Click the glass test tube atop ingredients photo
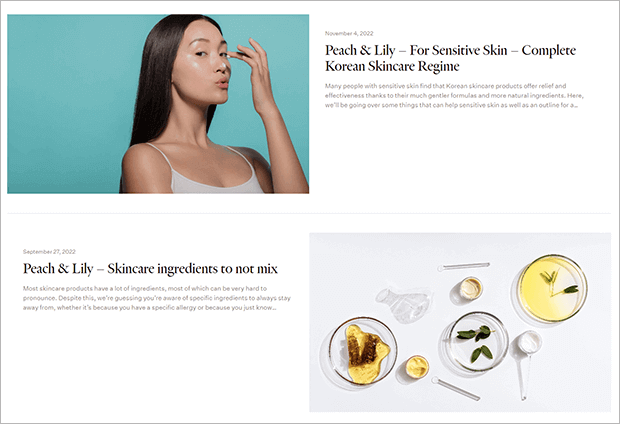Image resolution: width=620 pixels, height=424 pixels. coord(463,267)
